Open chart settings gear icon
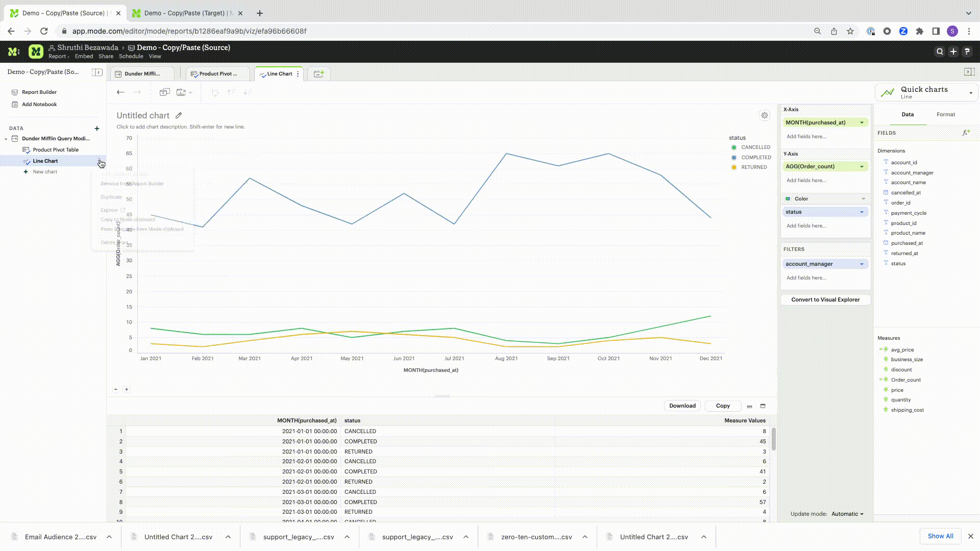The height and width of the screenshot is (551, 980). 764,115
